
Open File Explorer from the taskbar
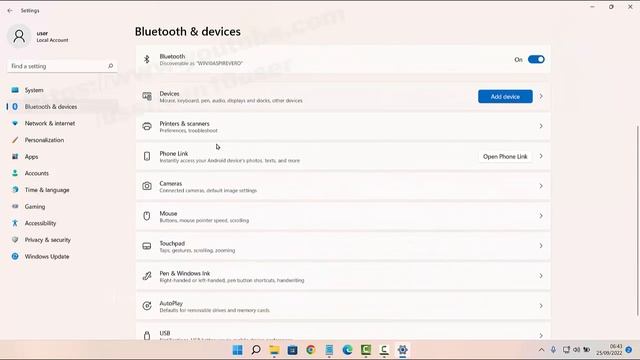click(274, 350)
